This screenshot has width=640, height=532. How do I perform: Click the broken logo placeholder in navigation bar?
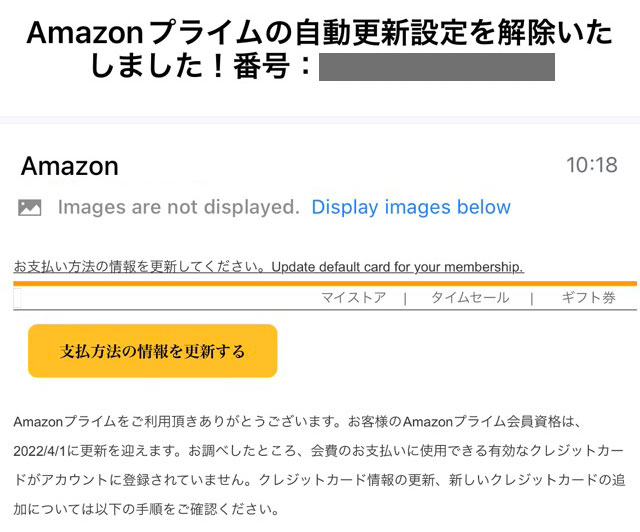pos(17,298)
